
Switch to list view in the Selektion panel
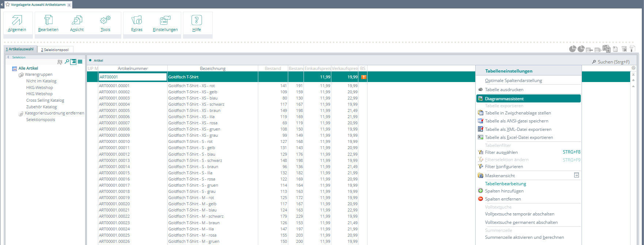(80, 62)
